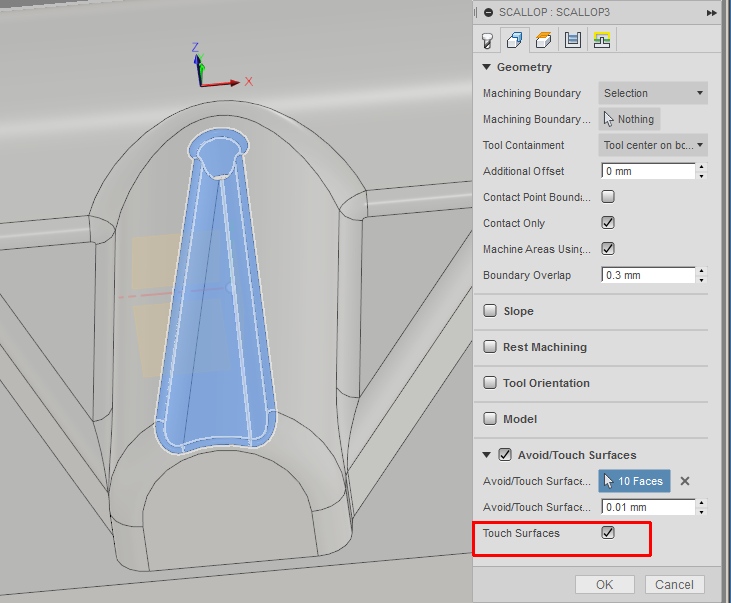Click the double-arrow expand panel icon
The height and width of the screenshot is (603, 731).
pos(711,13)
